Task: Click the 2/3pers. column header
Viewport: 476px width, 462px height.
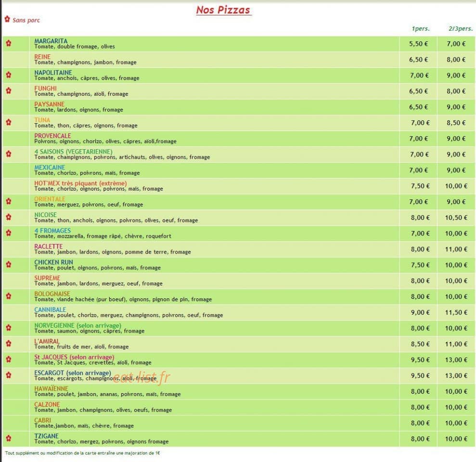Action: [461, 28]
